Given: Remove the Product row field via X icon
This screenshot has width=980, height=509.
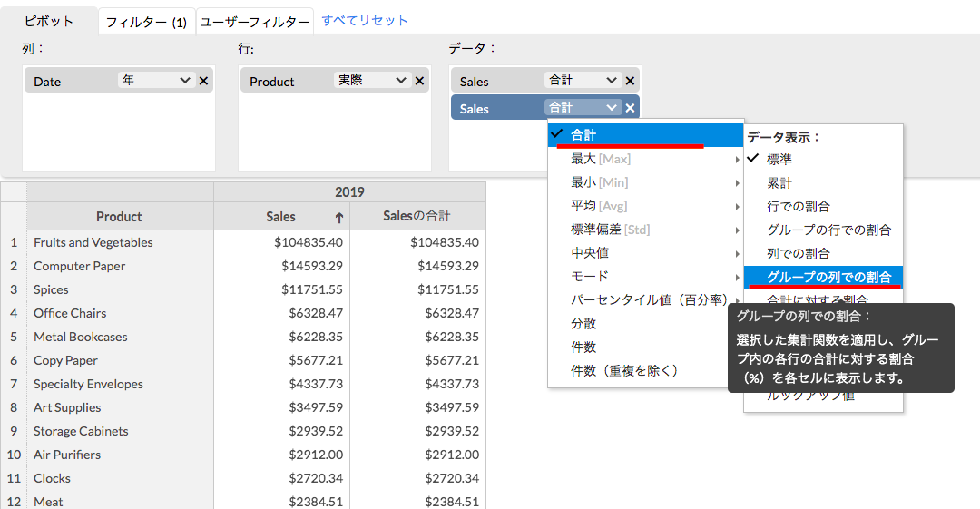Looking at the screenshot, I should (x=419, y=81).
